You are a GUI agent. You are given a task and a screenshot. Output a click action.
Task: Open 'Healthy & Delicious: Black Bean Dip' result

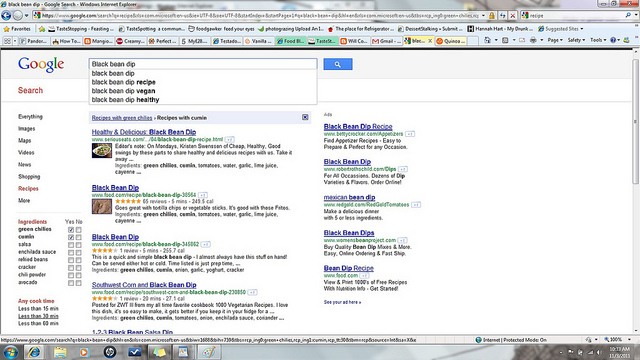click(x=144, y=132)
